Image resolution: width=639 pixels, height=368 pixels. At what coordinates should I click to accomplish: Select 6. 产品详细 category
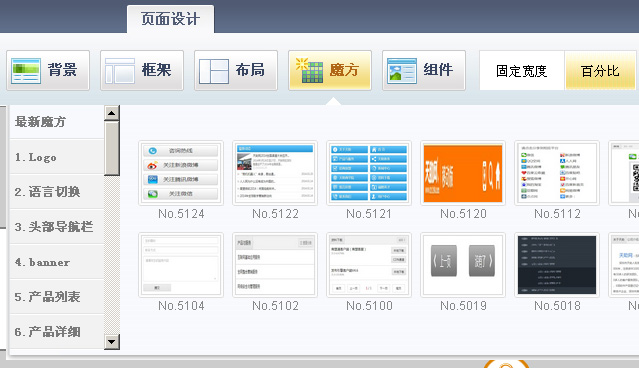click(x=57, y=331)
